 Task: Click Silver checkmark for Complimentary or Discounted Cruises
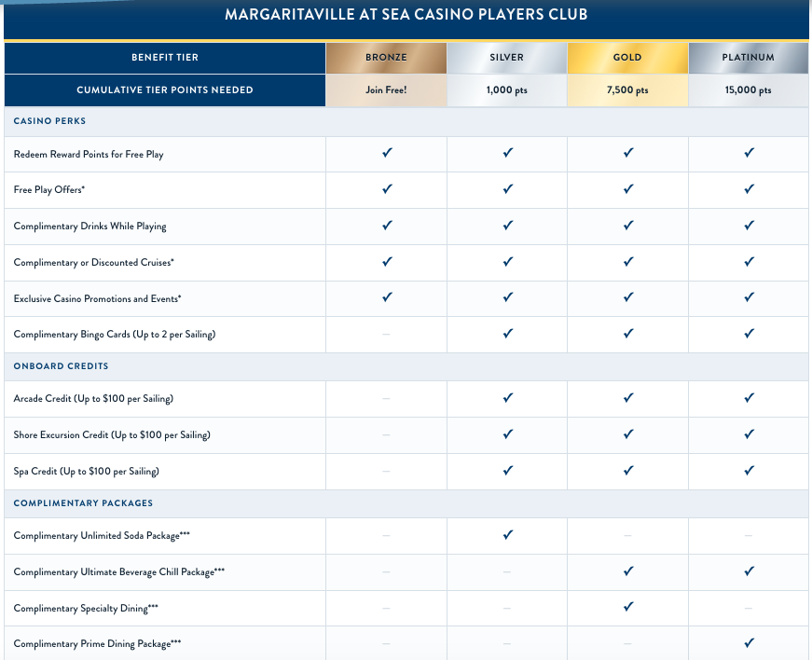tap(507, 261)
